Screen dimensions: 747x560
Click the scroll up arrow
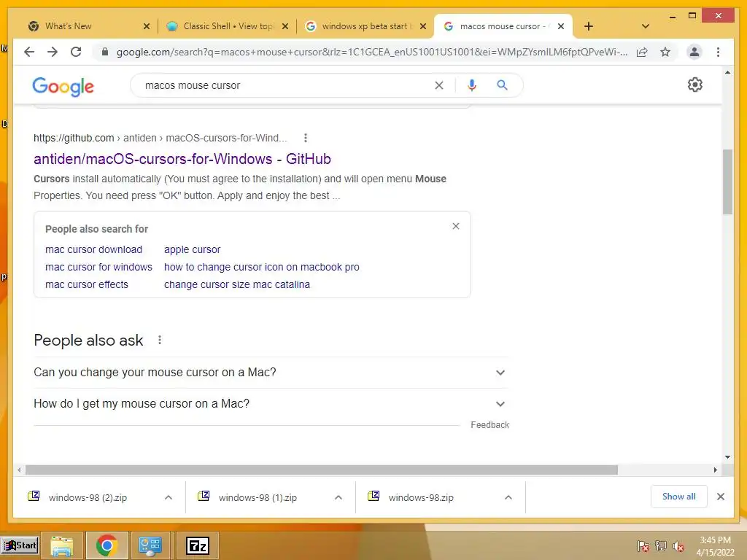click(727, 72)
